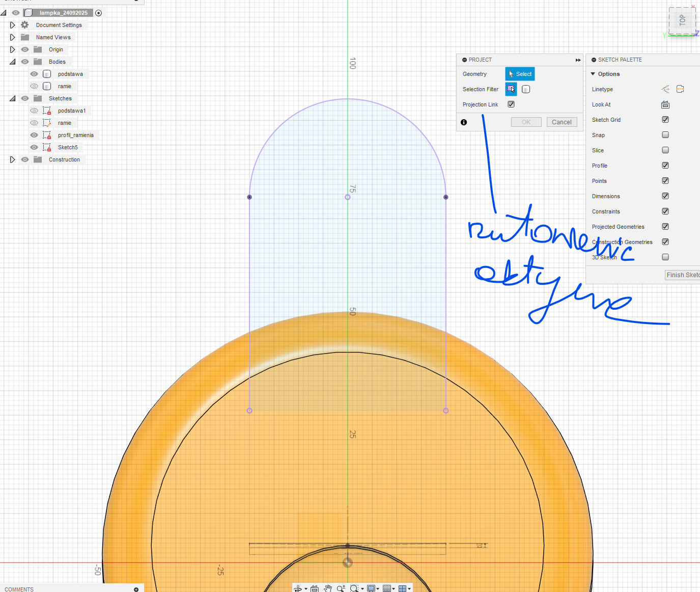Click the Project dialog info icon
Viewport: 700px width, 592px height.
pyautogui.click(x=464, y=122)
